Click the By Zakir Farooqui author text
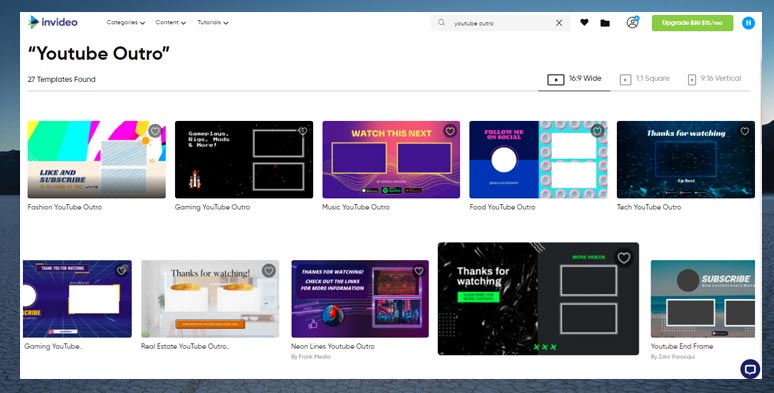The height and width of the screenshot is (393, 774). [672, 356]
